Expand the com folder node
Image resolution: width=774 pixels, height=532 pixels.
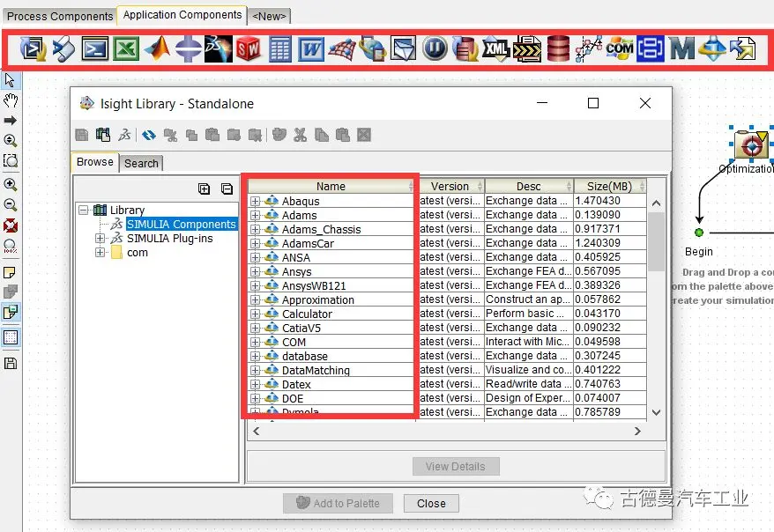[100, 253]
